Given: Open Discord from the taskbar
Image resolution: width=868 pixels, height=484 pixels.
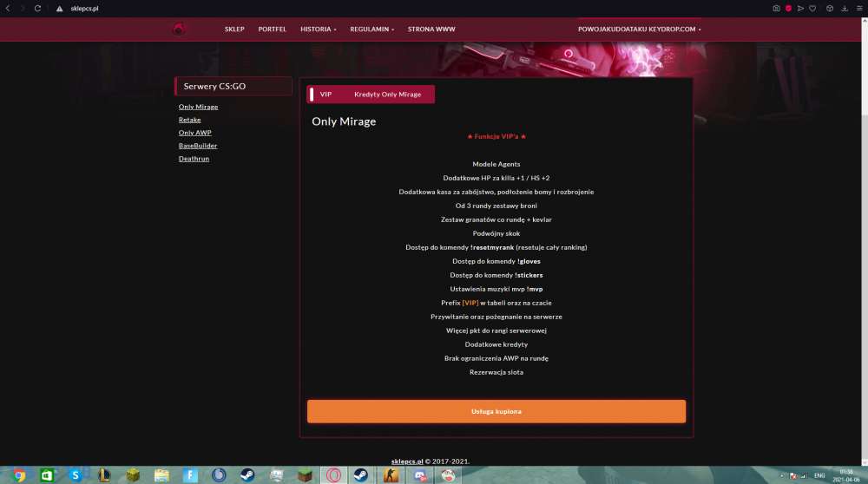Looking at the screenshot, I should click(x=419, y=475).
